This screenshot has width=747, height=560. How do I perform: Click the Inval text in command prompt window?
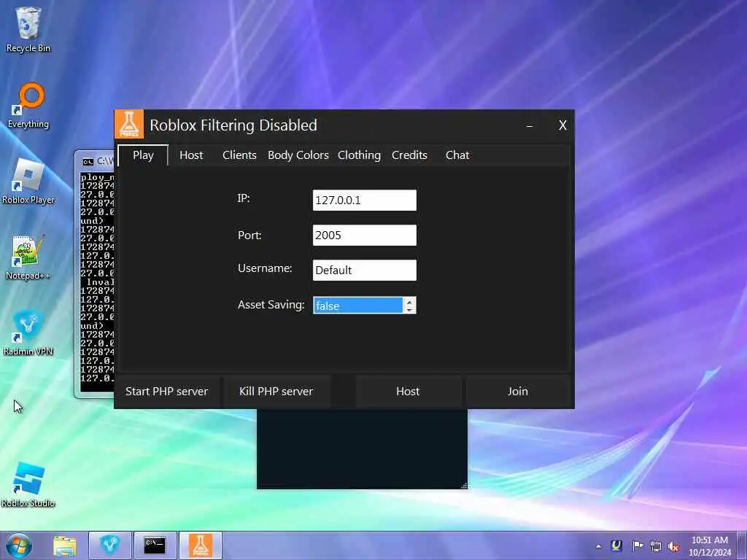pyautogui.click(x=100, y=282)
